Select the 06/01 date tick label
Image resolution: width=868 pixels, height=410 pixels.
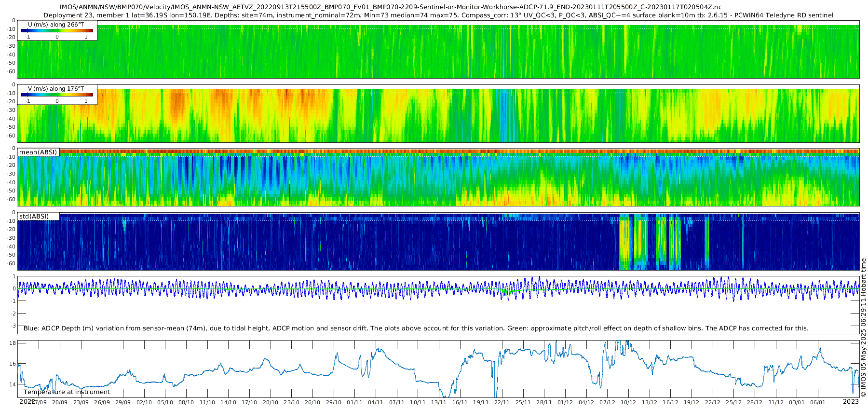point(818,402)
